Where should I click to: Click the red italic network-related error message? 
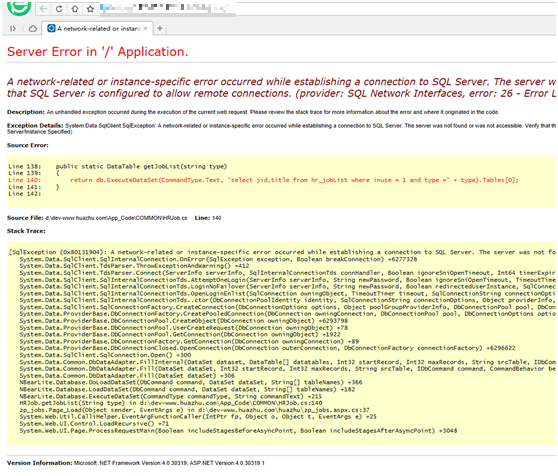pyautogui.click(x=281, y=88)
